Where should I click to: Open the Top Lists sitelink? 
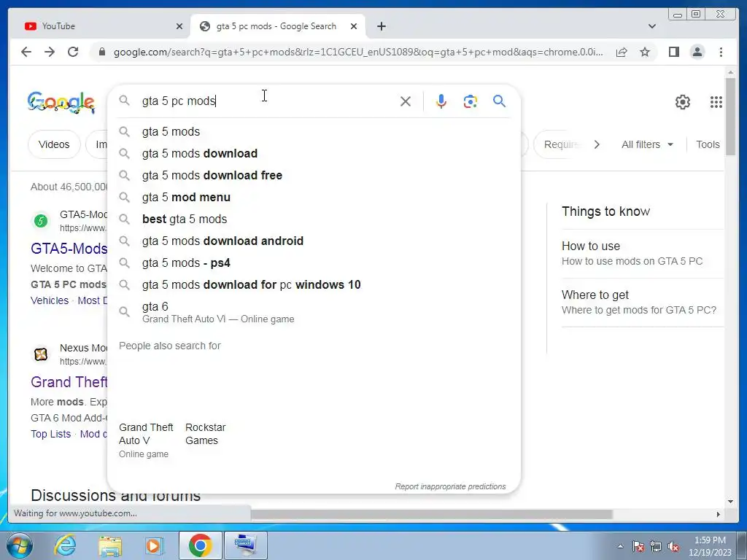click(x=50, y=434)
